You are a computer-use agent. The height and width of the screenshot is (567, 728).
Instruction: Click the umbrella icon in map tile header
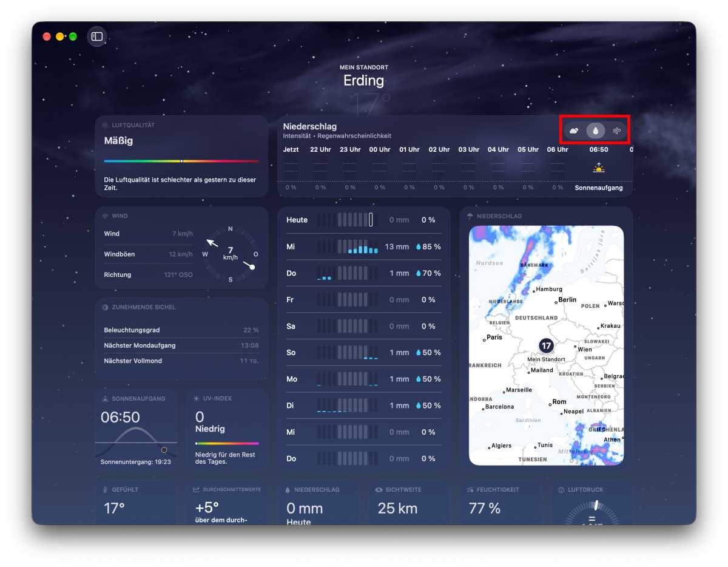coord(470,216)
